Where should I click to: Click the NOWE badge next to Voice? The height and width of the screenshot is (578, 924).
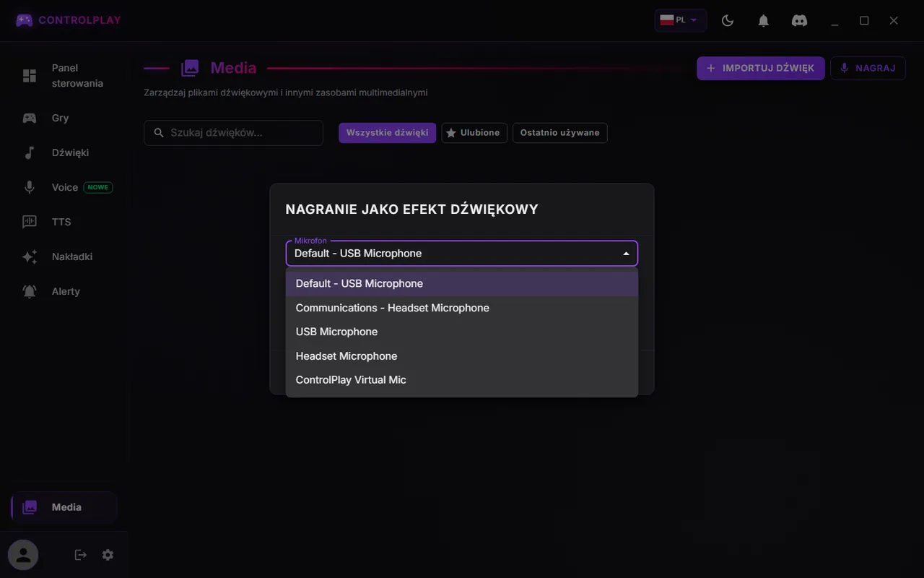[x=98, y=187]
